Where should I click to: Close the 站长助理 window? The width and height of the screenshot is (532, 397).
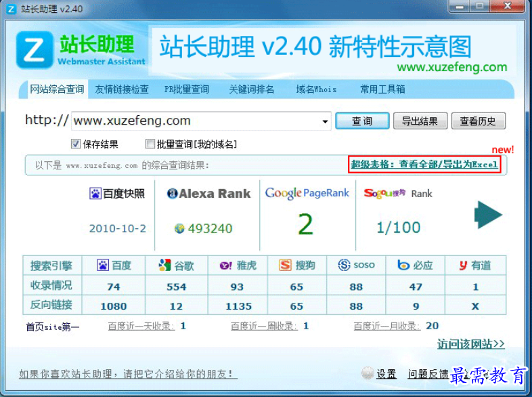(x=507, y=6)
